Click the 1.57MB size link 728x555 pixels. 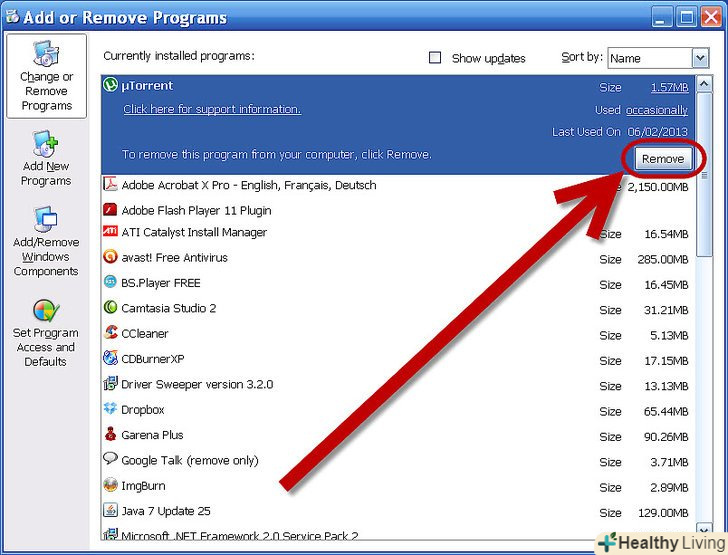670,87
